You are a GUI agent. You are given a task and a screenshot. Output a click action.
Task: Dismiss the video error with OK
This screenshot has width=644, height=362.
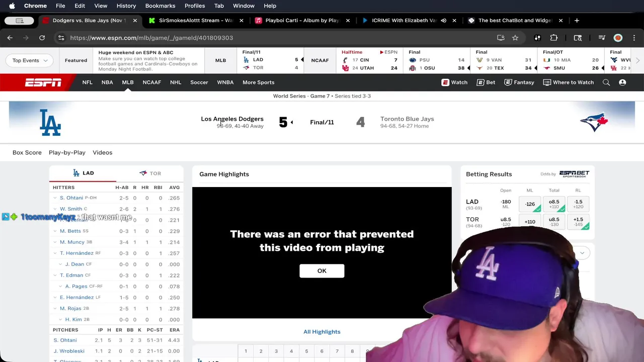coord(322,270)
